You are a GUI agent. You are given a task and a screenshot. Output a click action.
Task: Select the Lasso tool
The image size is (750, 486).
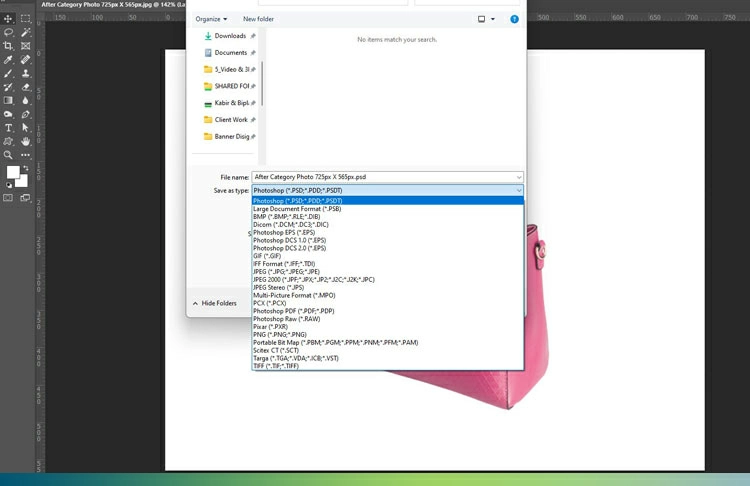click(x=8, y=32)
